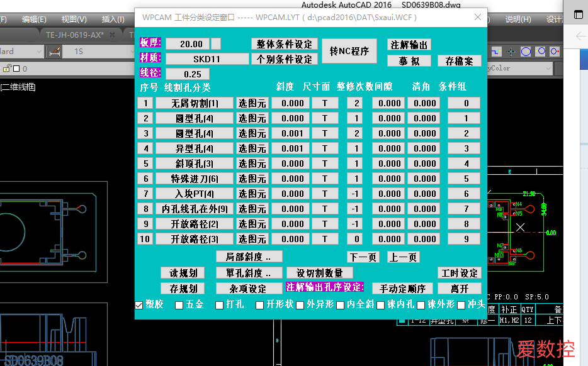This screenshot has height=366, width=588.
Task: Enable the 开形状 checkbox
Action: tap(259, 305)
